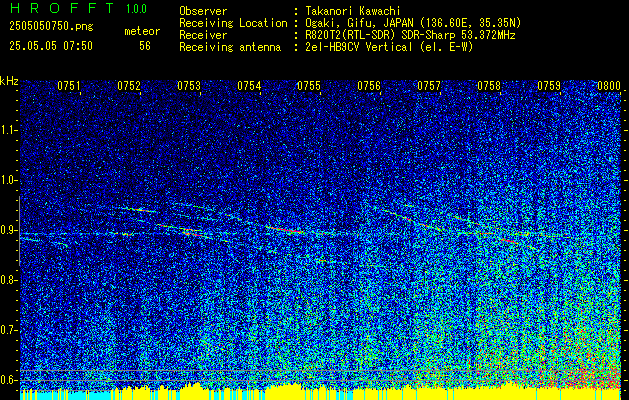
Task: Click the Receiving Location field label
Action: 233,23
